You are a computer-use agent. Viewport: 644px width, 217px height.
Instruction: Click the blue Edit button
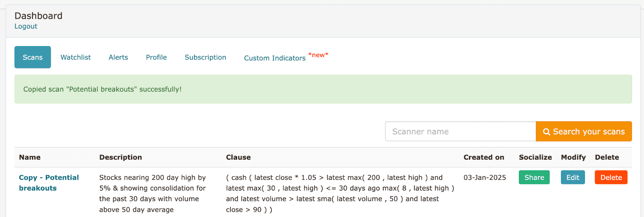(x=573, y=177)
